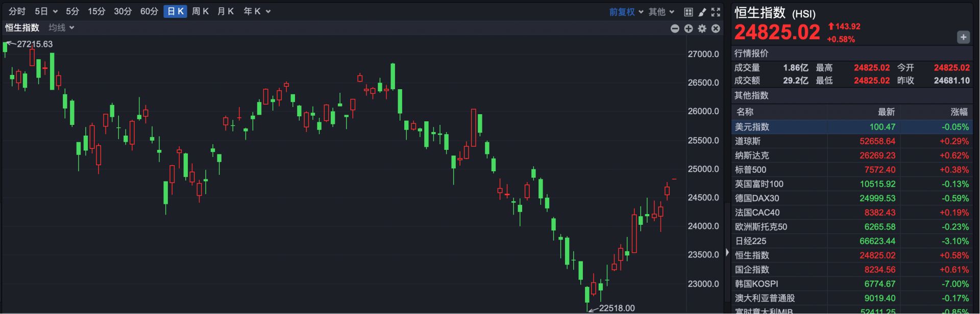Click the 25000.0 price axis label

[703, 169]
